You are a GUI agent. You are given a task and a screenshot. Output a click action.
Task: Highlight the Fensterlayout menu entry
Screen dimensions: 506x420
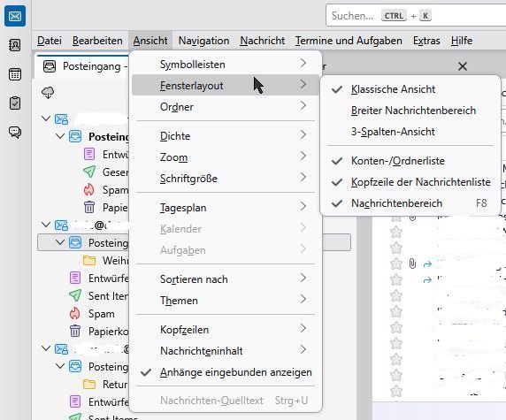click(x=226, y=85)
